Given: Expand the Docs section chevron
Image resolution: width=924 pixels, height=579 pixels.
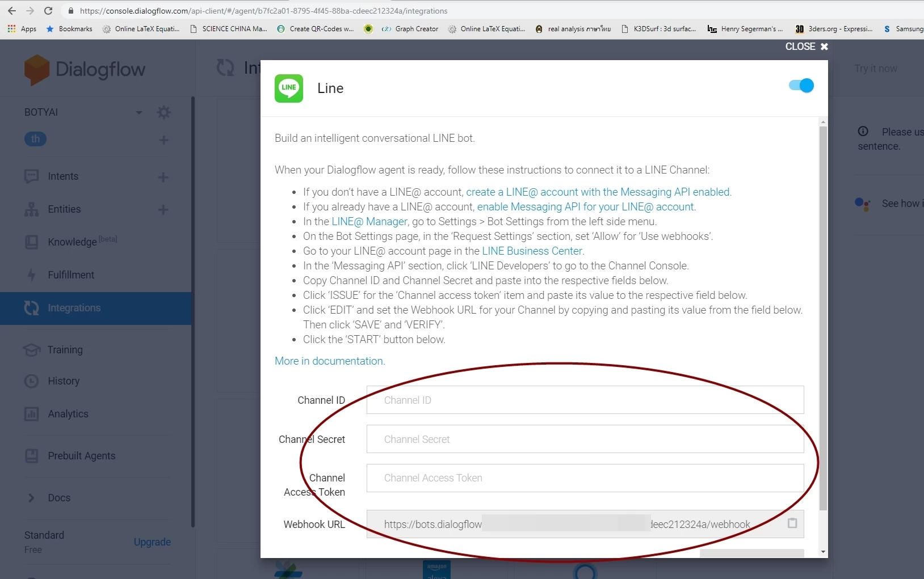Looking at the screenshot, I should pos(32,498).
